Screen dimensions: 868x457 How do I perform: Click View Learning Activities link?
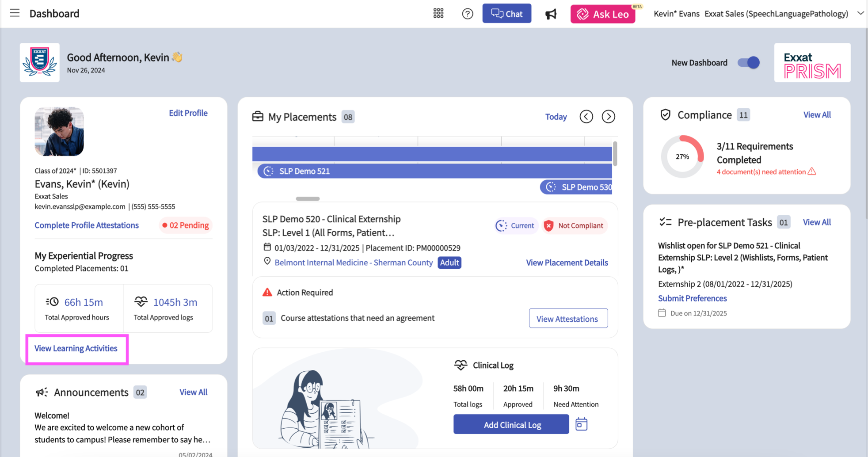pos(76,348)
